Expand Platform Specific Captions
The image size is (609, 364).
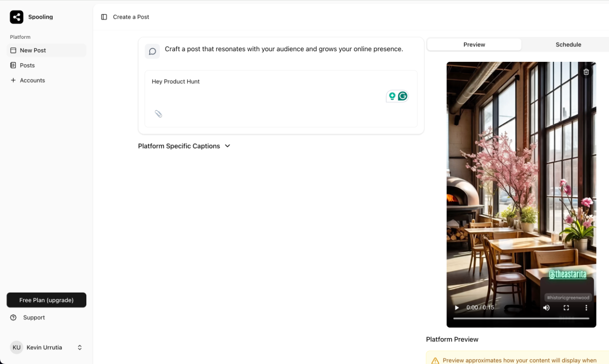click(x=184, y=146)
